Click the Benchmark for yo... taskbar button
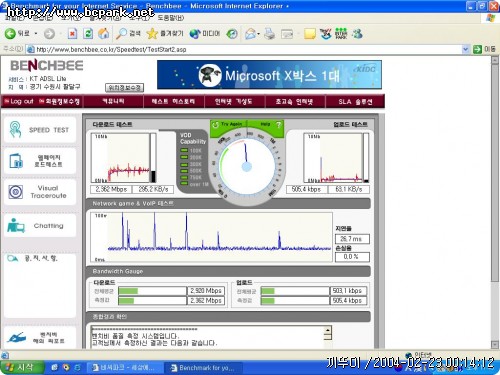The width and height of the screenshot is (500, 375). click(x=204, y=368)
